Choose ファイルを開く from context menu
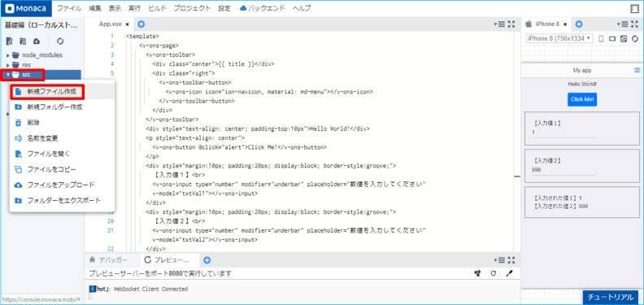Viewport: 644px width, 305px height. [x=62, y=155]
